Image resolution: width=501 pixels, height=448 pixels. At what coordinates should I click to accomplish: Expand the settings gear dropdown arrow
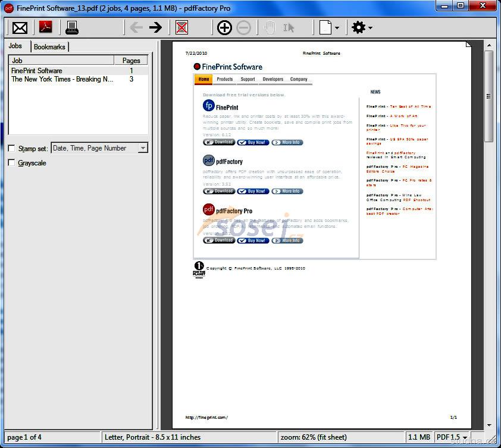[x=370, y=28]
